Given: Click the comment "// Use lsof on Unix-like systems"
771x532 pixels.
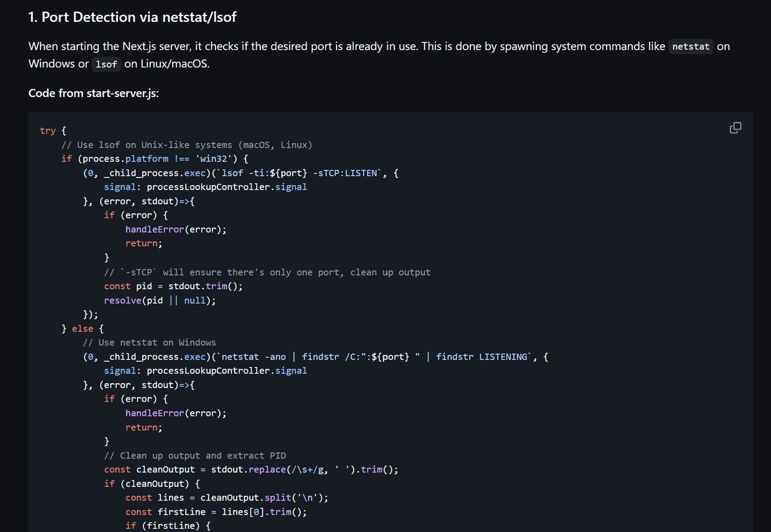Looking at the screenshot, I should coord(186,145).
